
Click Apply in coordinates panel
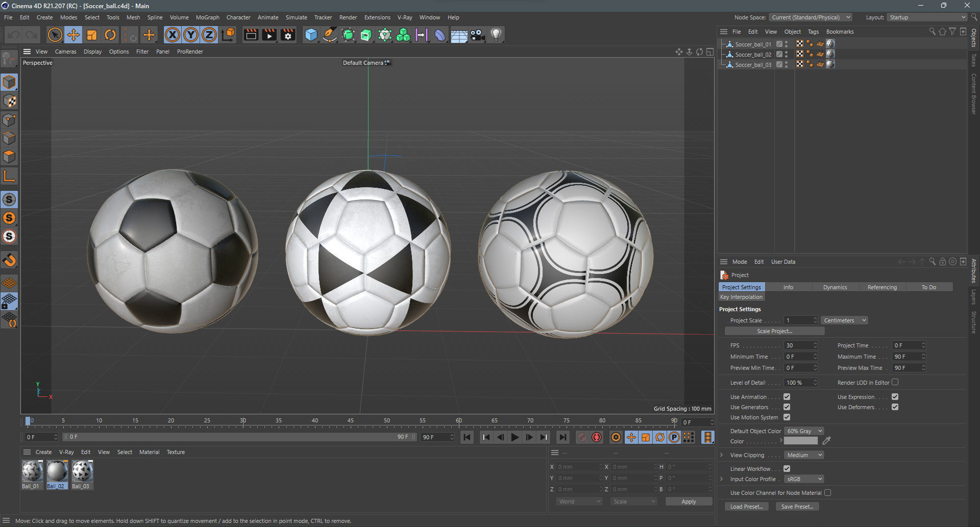[x=689, y=501]
